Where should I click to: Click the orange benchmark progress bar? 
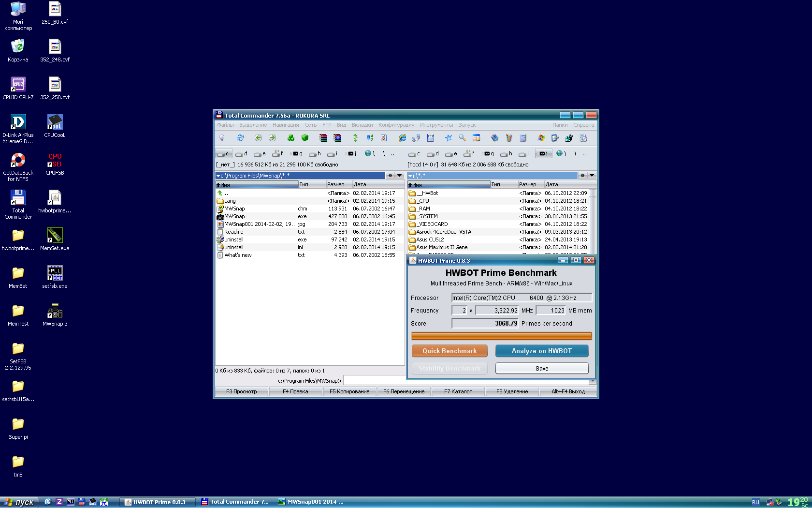click(501, 336)
